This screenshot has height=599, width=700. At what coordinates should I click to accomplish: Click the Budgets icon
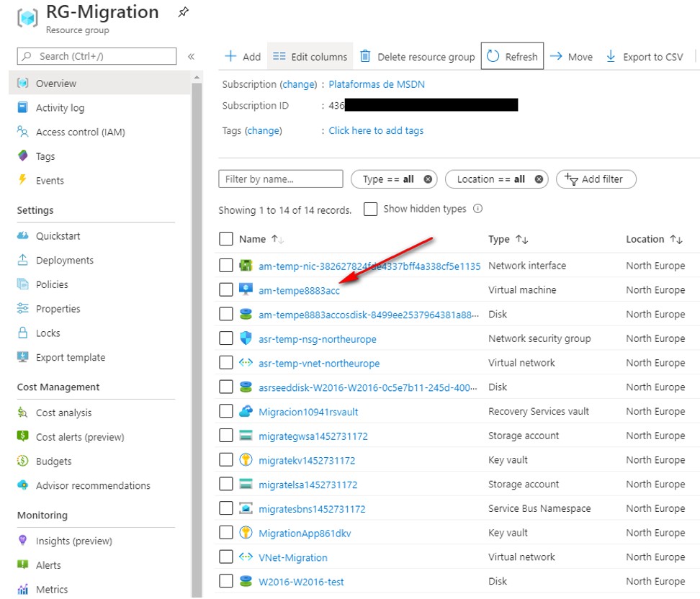23,461
